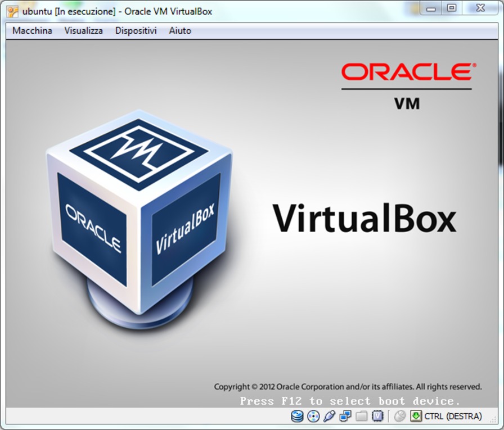Screen dimensions: 504x430
Task: Click the window resize grip in the corner
Action: [x=492, y=418]
